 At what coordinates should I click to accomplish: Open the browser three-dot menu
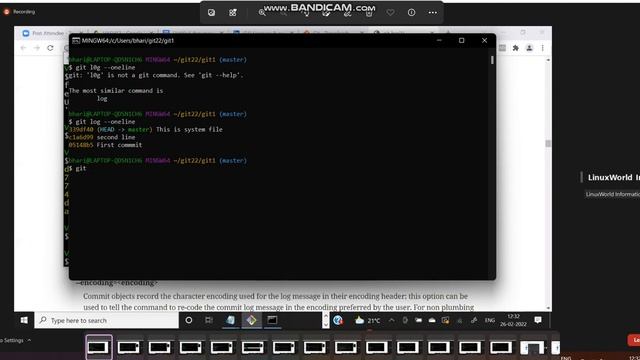[x=542, y=48]
